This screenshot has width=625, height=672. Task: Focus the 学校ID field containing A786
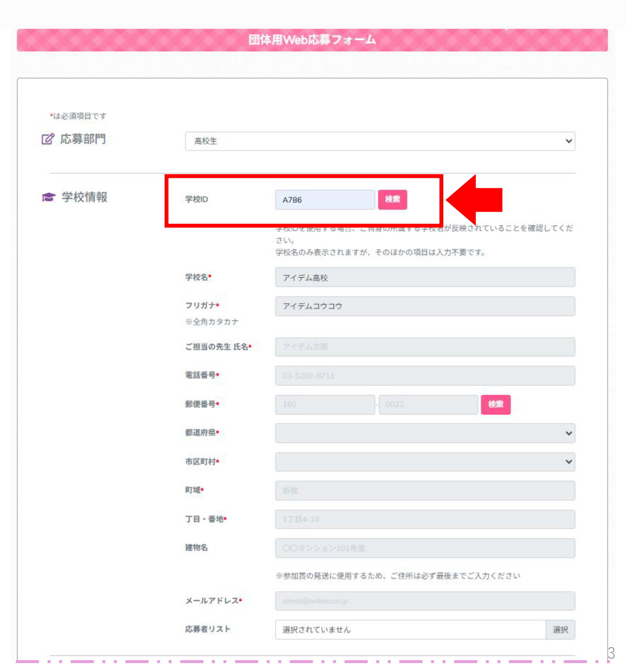[x=325, y=199]
